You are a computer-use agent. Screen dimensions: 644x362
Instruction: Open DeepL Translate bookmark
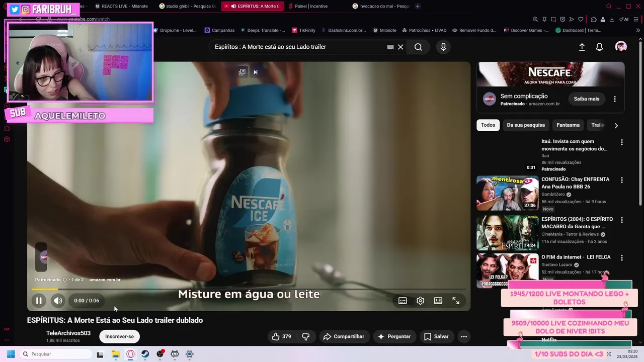click(262, 30)
